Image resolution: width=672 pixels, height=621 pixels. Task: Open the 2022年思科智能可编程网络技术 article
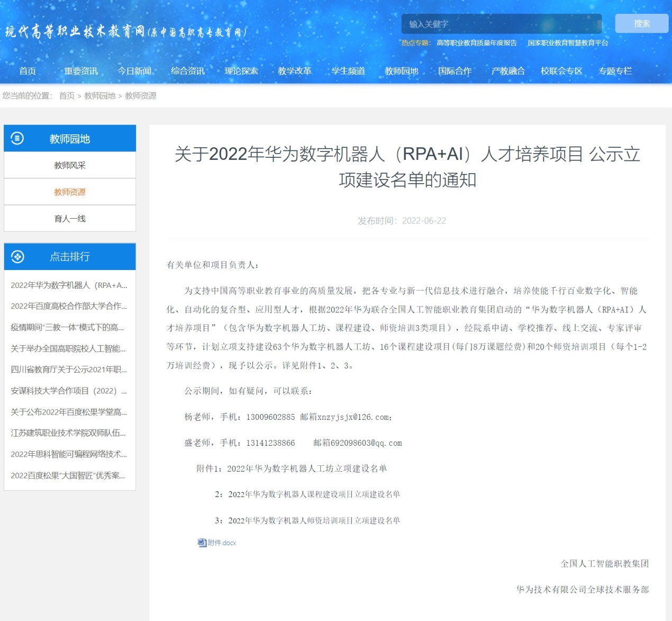69,454
